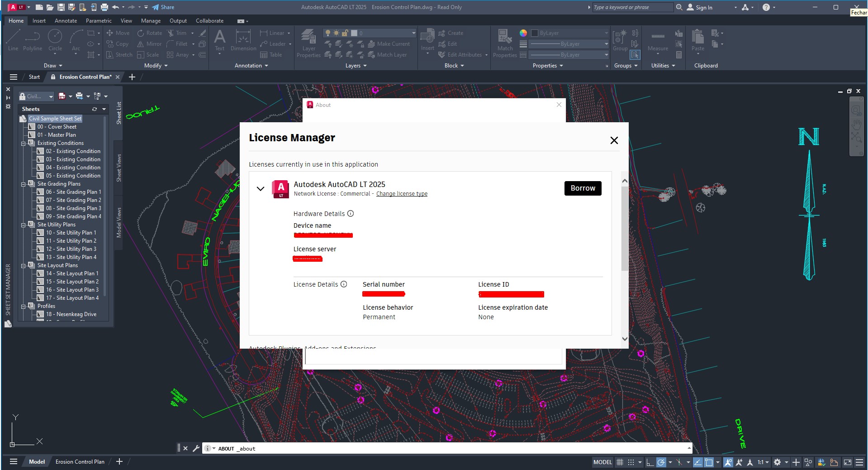868x470 pixels.
Task: Toggle clean screen mode in status bar
Action: coord(848,462)
